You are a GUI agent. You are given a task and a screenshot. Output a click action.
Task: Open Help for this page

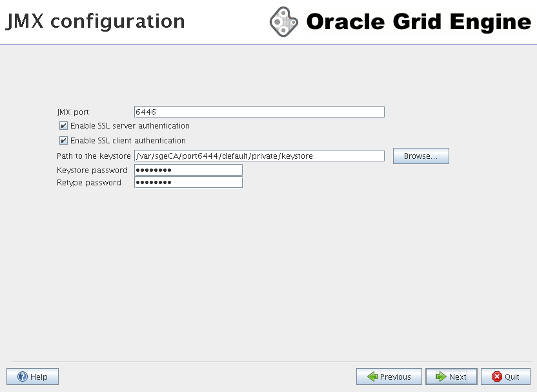click(x=32, y=377)
